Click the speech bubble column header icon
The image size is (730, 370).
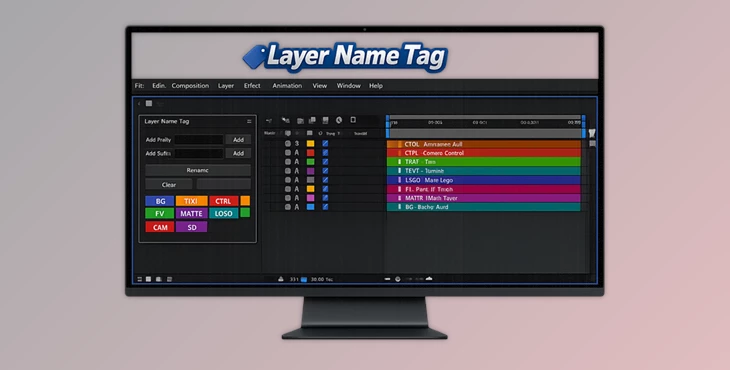pyautogui.click(x=288, y=134)
